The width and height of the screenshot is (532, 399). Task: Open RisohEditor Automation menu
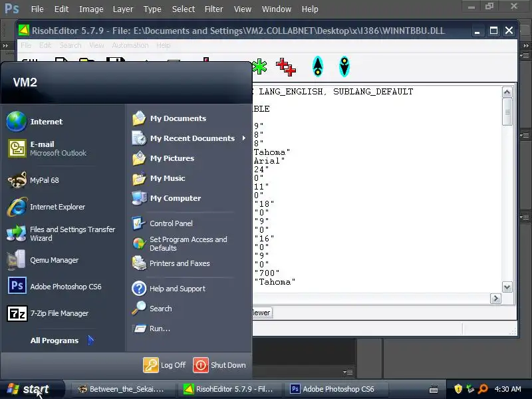(130, 45)
